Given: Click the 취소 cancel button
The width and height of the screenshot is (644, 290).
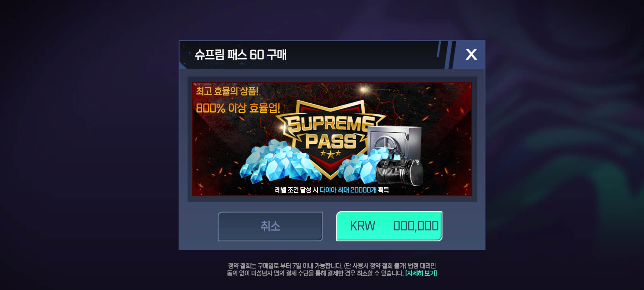Looking at the screenshot, I should click(270, 226).
